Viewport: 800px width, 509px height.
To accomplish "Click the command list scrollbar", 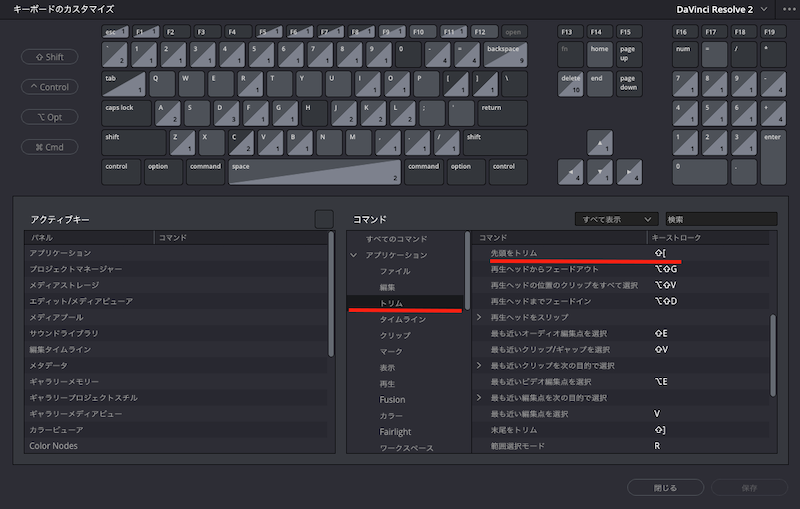I will click(773, 355).
